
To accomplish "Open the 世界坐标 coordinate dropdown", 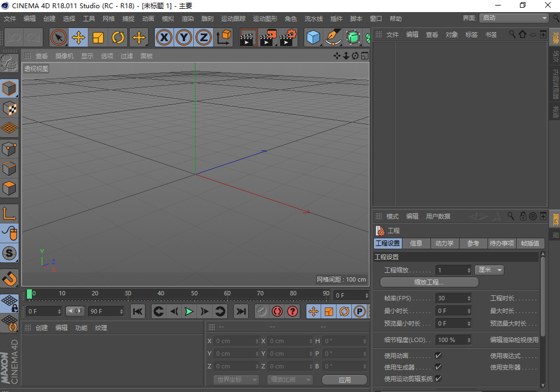I will [x=236, y=379].
